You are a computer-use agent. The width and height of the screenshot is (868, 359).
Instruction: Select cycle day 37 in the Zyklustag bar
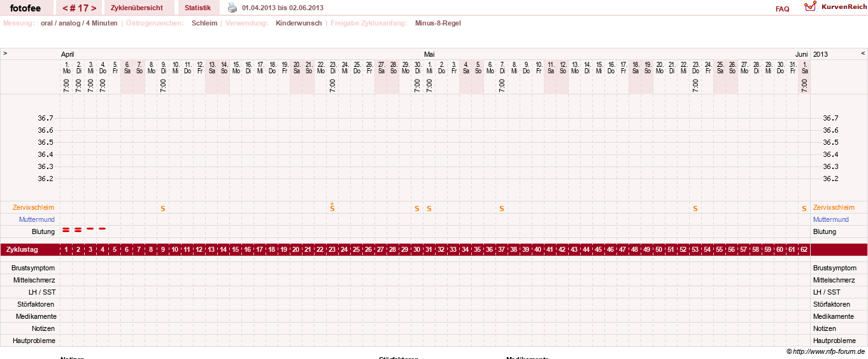(502, 250)
